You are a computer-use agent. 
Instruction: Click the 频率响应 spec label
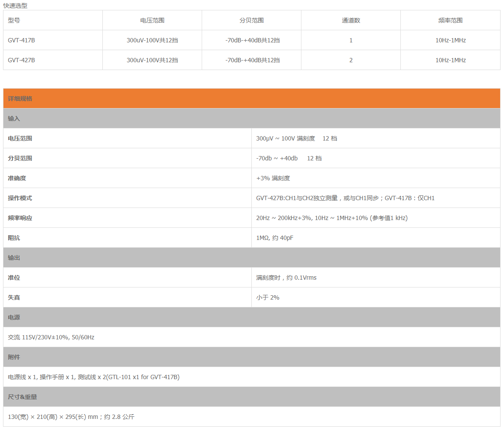click(20, 218)
